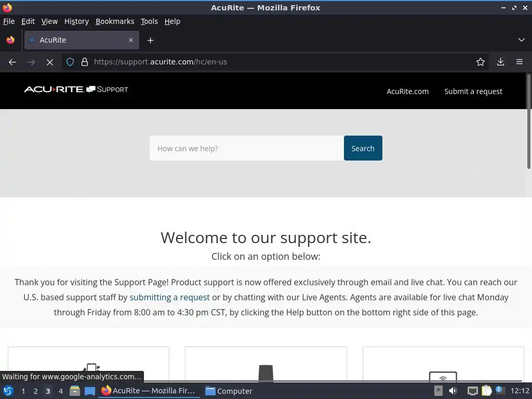Click 'Click on an option below:' text
The width and height of the screenshot is (532, 399).
pos(266,257)
